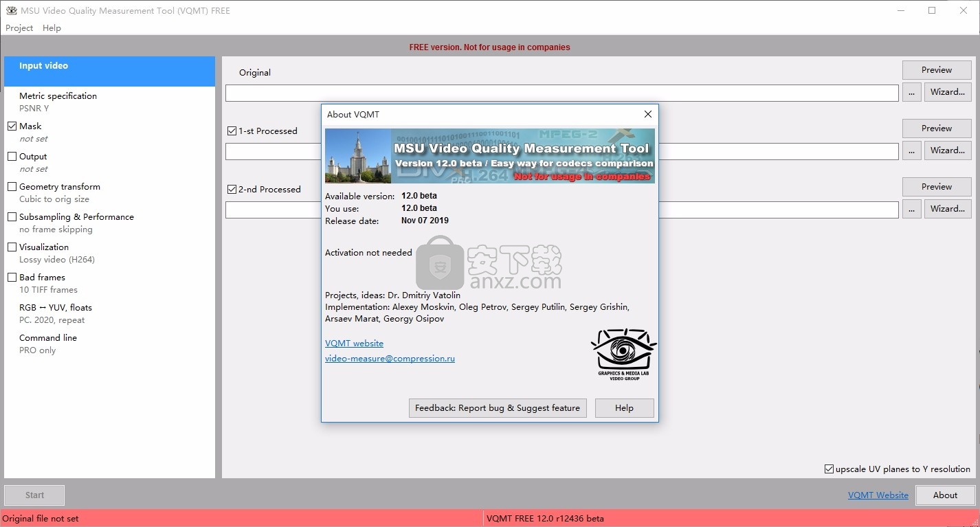
Task: Click the Start button
Action: [x=34, y=495]
